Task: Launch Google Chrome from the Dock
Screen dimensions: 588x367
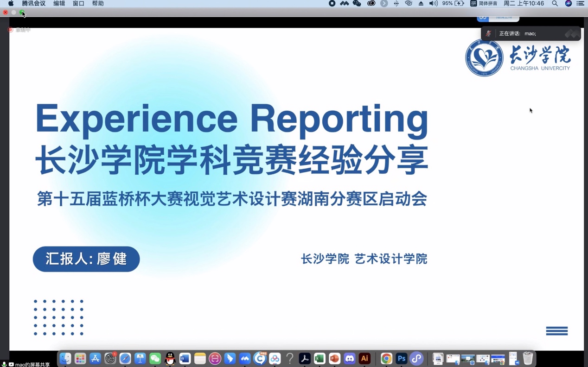Action: coord(386,358)
